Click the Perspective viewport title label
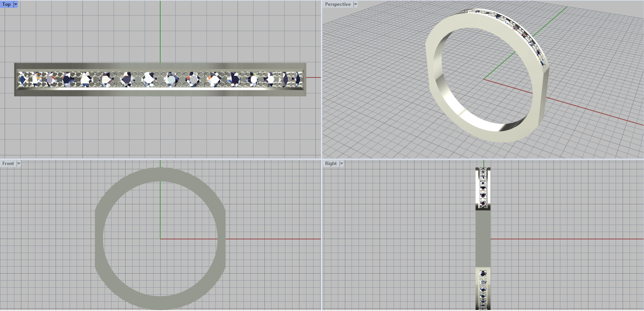The height and width of the screenshot is (311, 644). tap(338, 4)
